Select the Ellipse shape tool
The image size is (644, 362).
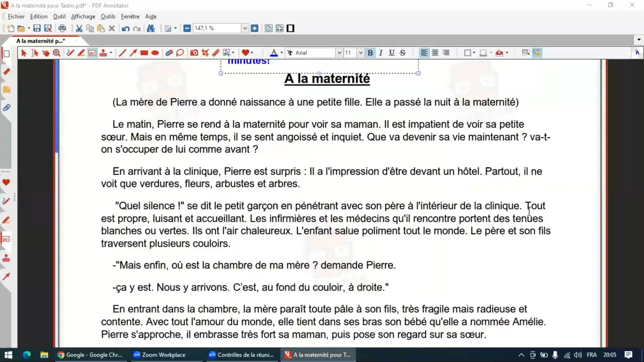point(155,53)
